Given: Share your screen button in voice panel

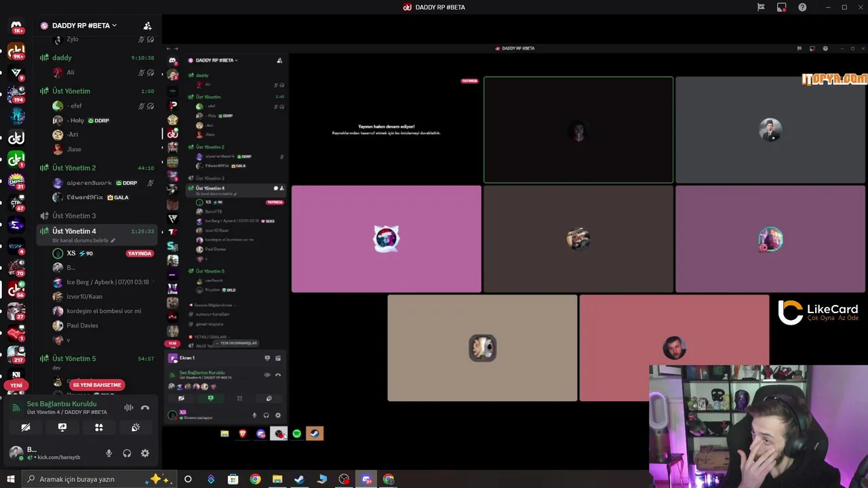Looking at the screenshot, I should click(62, 427).
